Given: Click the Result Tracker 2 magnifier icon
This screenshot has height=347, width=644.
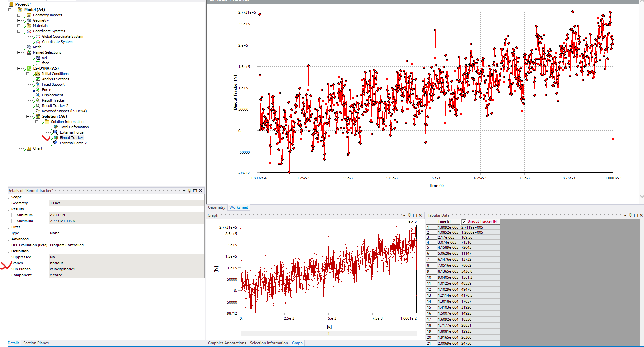Looking at the screenshot, I should coord(38,106).
